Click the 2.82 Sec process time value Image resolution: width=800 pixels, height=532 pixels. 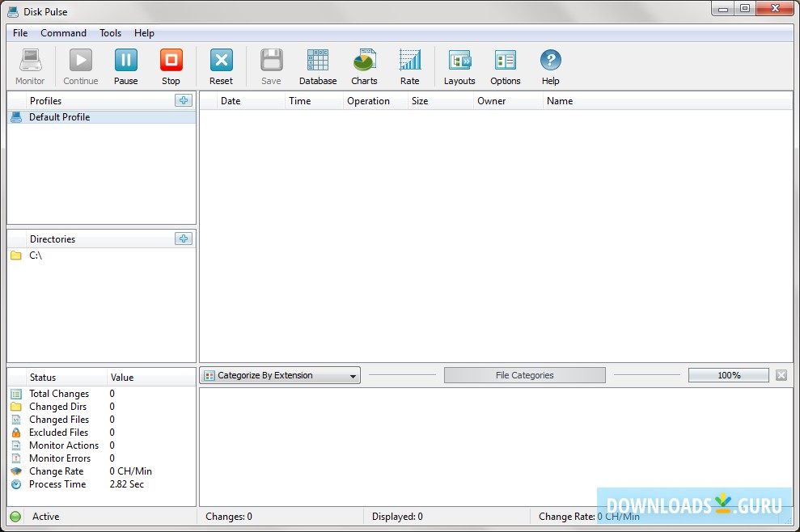point(126,484)
